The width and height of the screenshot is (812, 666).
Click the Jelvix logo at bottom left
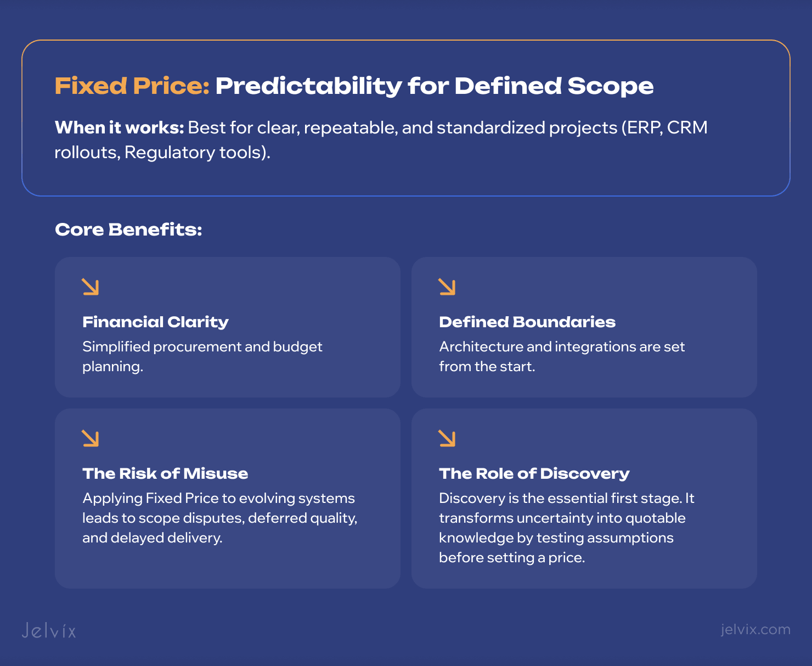point(49,630)
